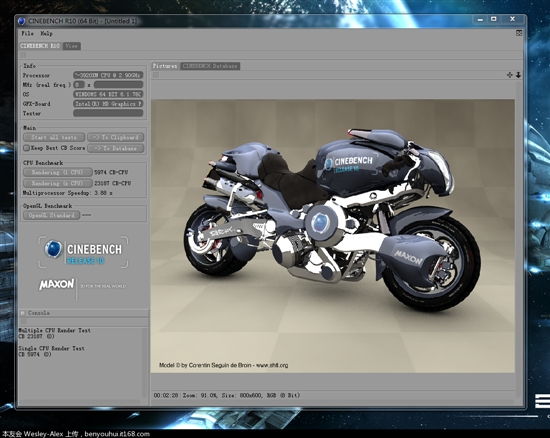Open the Help menu
The image size is (550, 438).
[x=46, y=33]
